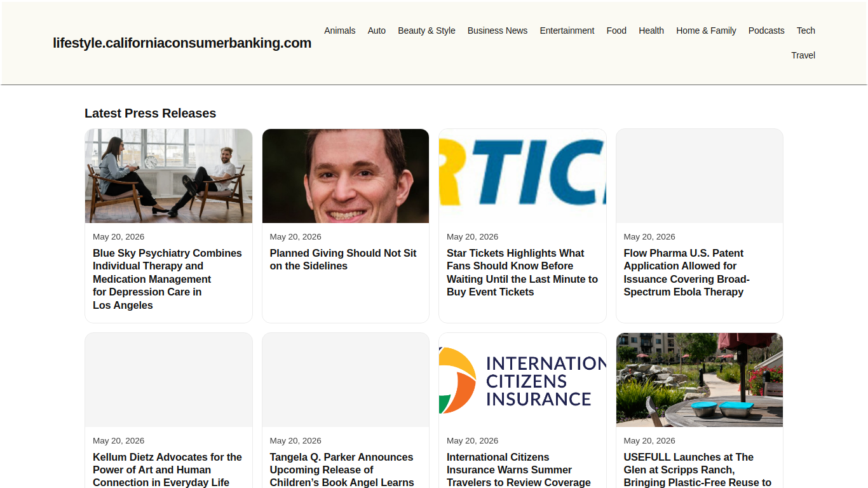The width and height of the screenshot is (868, 488).
Task: Click the smiling man's portrait thumbnail
Action: (346, 176)
